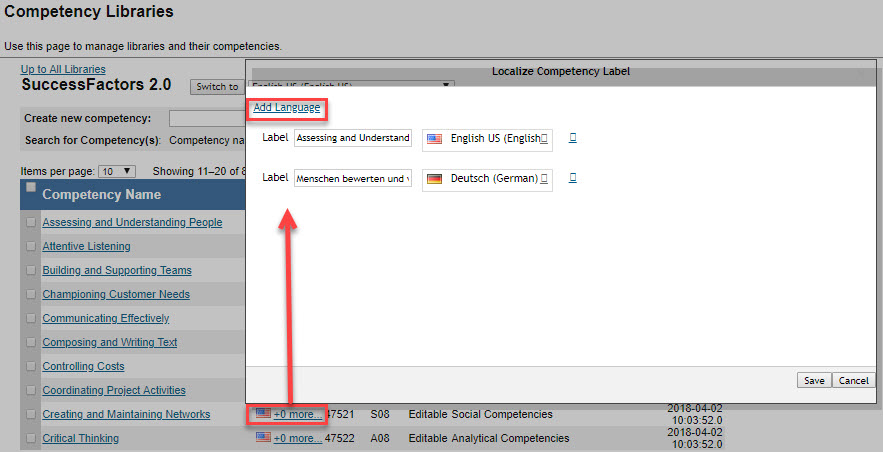
Task: Edit the English US label text field
Action: coord(353,138)
